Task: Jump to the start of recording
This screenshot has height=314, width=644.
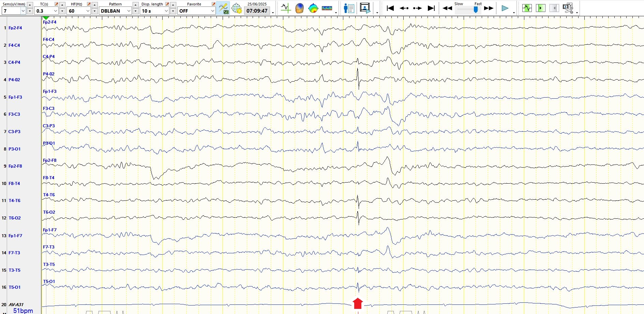Action: pyautogui.click(x=390, y=8)
